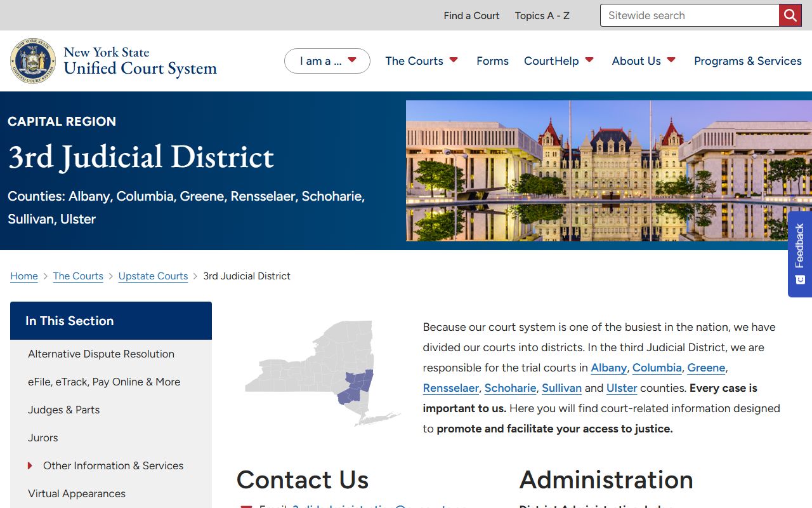The width and height of the screenshot is (812, 508).
Task: Open Judges & Parts sidebar item
Action: [x=63, y=410]
